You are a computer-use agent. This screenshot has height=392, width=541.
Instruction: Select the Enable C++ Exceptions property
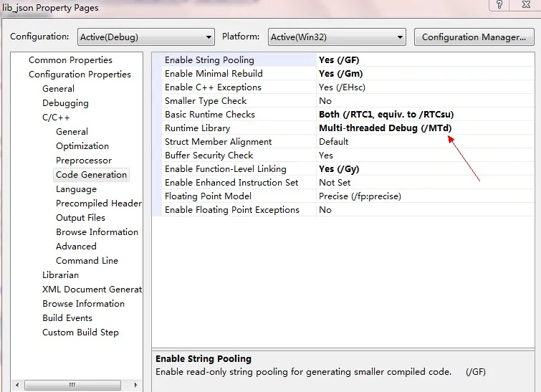coord(239,87)
